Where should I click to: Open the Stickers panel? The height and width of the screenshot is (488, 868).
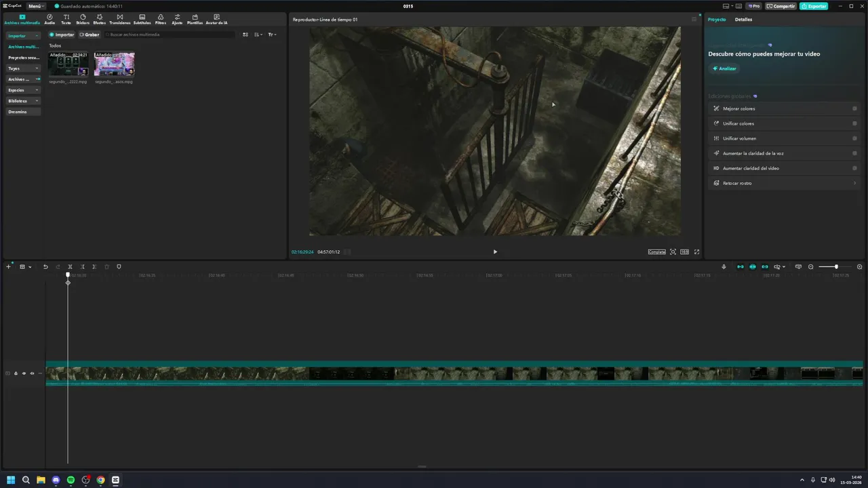[83, 19]
